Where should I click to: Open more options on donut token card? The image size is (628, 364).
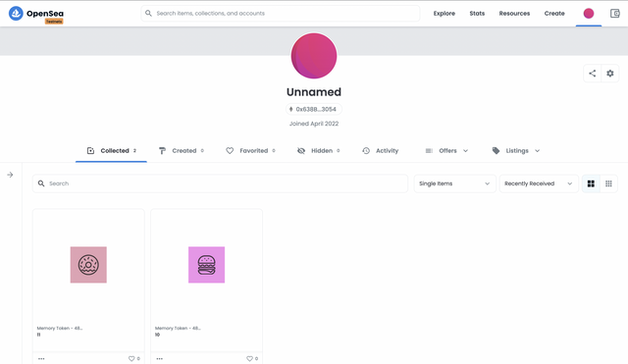(41, 358)
